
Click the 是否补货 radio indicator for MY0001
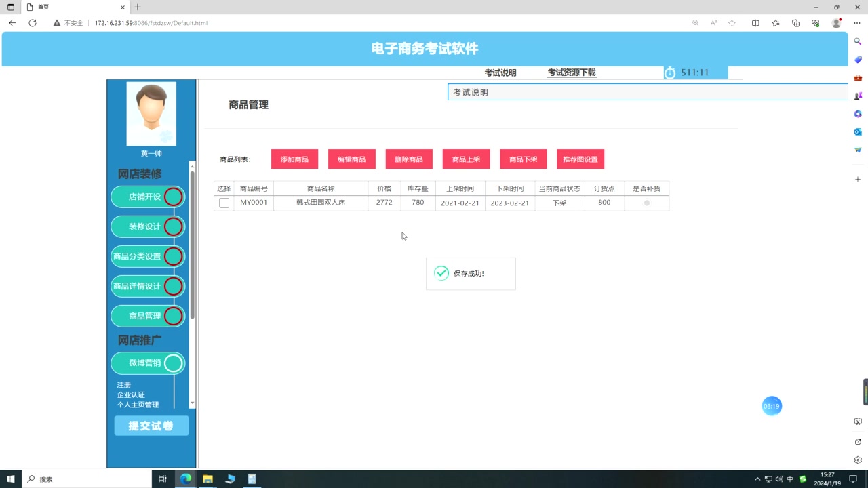646,202
